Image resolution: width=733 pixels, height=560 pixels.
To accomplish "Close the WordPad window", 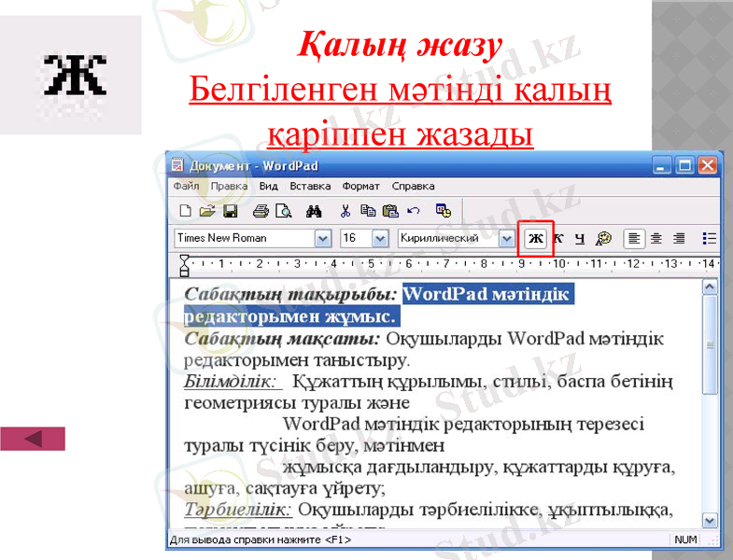I will (708, 165).
